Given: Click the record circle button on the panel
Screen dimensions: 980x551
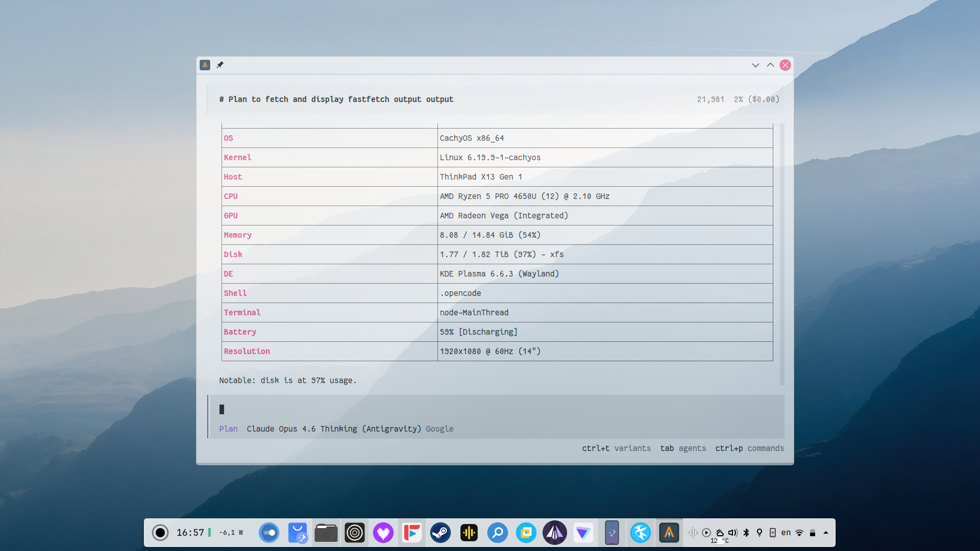Looking at the screenshot, I should click(x=160, y=533).
